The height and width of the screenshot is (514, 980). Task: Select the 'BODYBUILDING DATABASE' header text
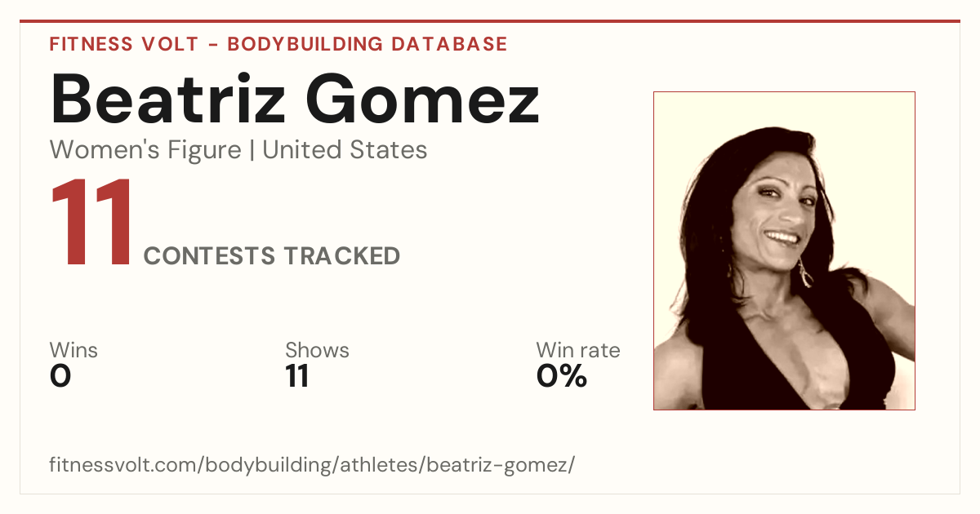367,44
